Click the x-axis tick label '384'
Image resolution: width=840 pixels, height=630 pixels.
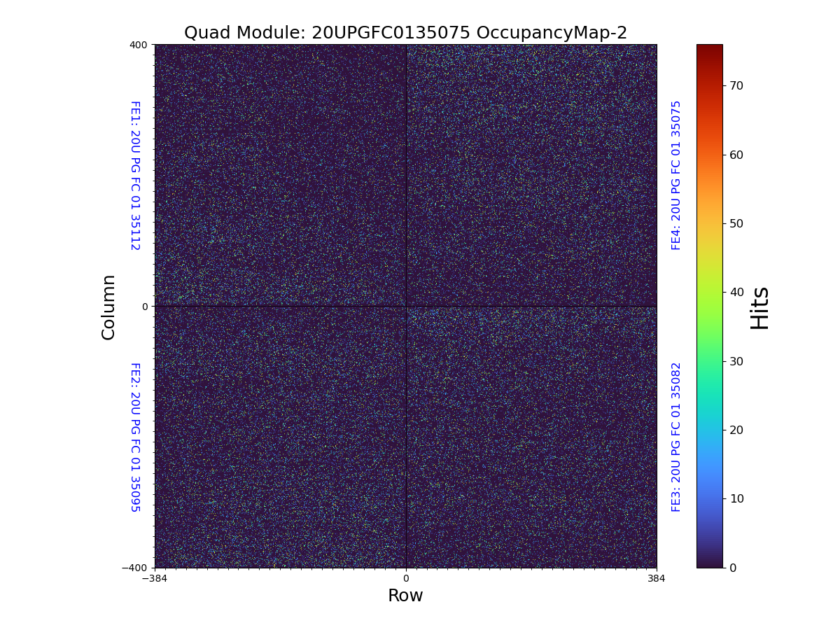pyautogui.click(x=657, y=578)
